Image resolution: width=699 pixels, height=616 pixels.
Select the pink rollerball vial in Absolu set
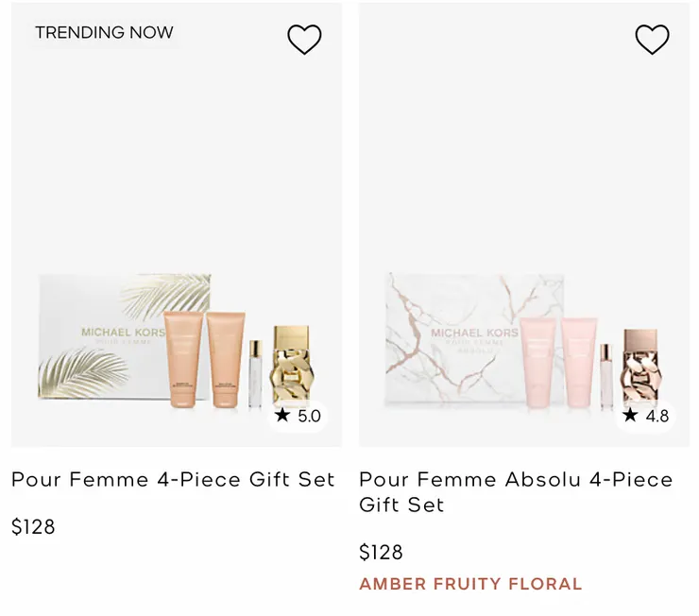[x=605, y=376]
